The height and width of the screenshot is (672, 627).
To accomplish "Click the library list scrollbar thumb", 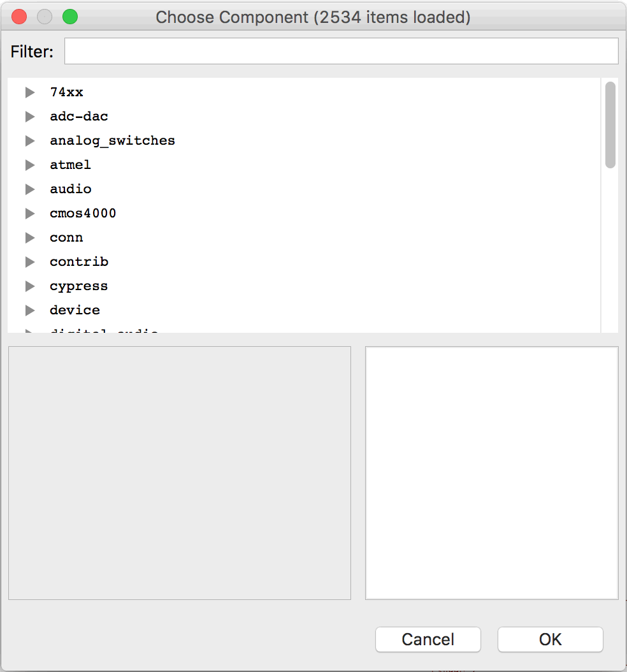I will [610, 125].
